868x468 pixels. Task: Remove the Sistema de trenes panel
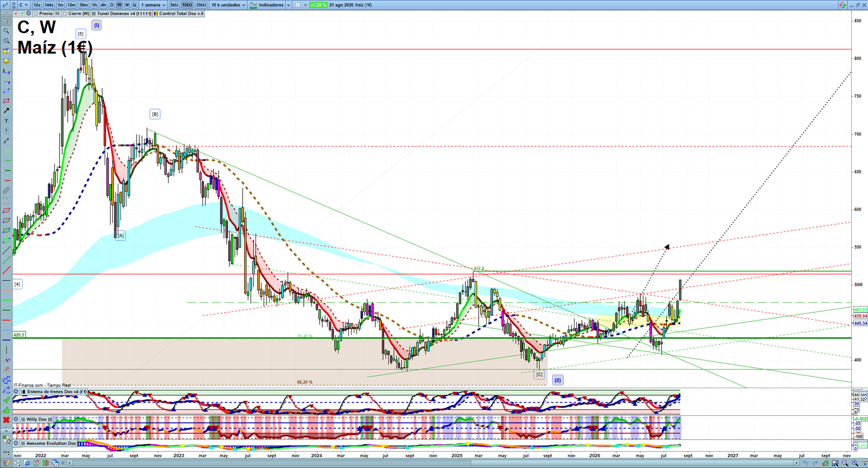16,391
